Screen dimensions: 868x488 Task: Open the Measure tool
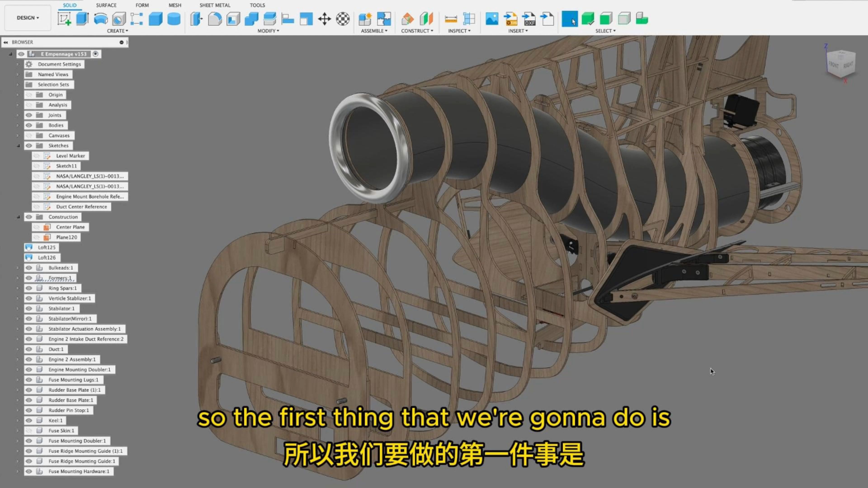tap(451, 19)
